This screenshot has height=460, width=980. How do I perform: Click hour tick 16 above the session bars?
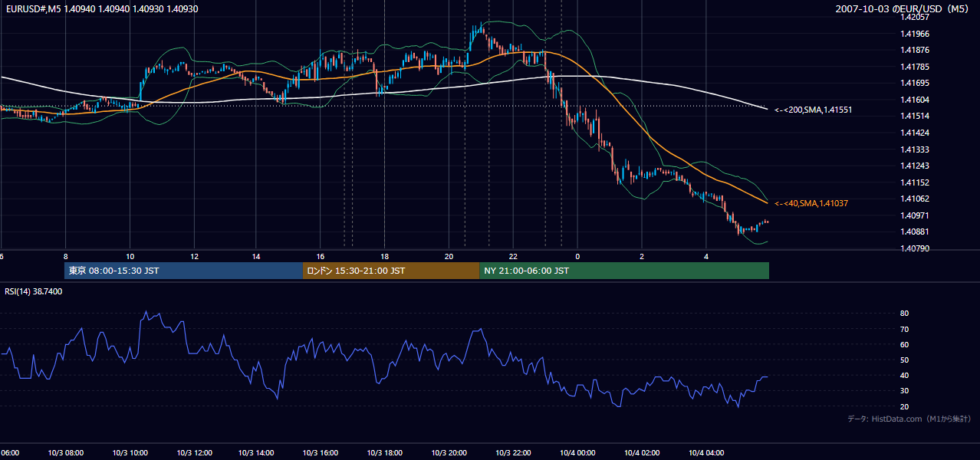[x=320, y=256]
